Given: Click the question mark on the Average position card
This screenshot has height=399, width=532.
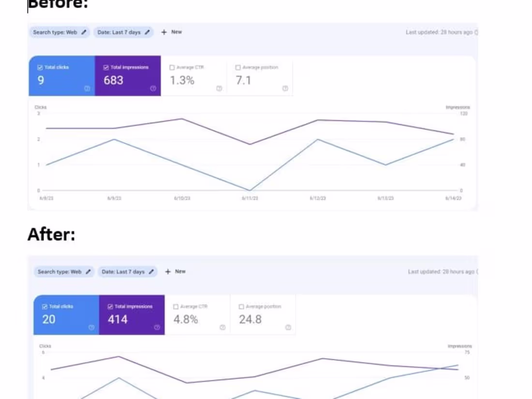Looking at the screenshot, I should pos(285,89).
